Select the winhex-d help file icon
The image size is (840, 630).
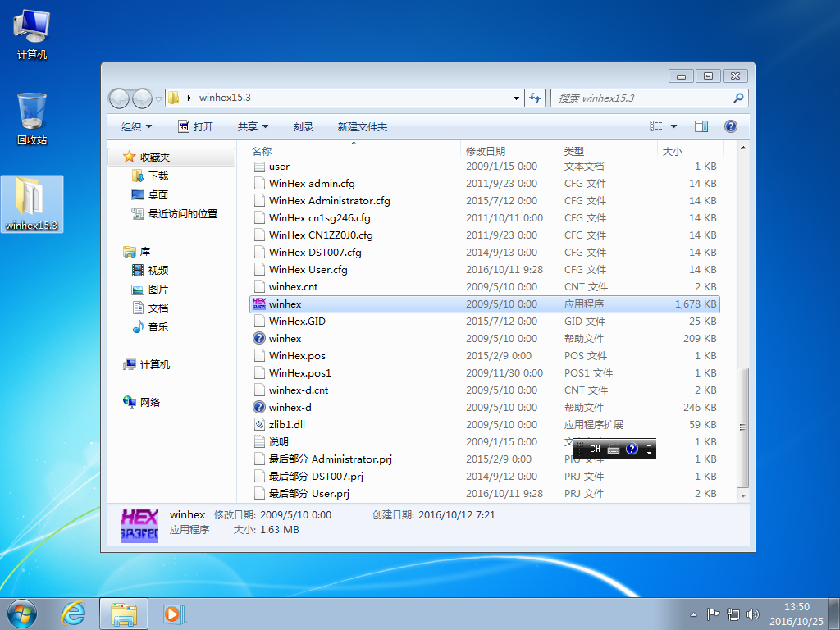[x=259, y=407]
